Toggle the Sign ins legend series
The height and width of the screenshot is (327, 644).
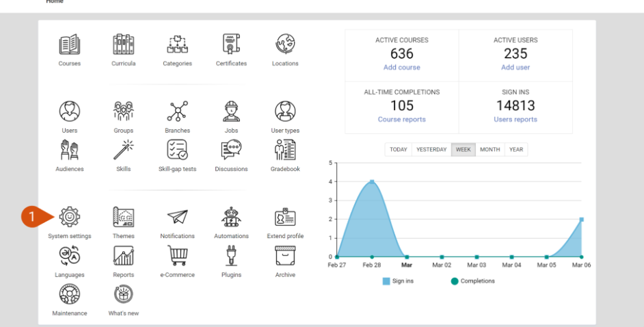coord(398,281)
